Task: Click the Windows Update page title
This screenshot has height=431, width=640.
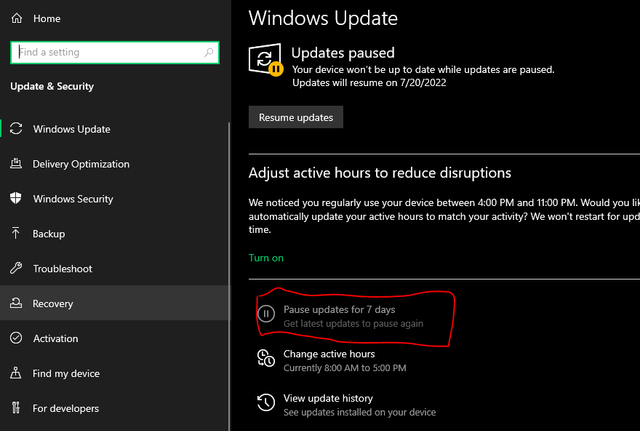Action: pos(323,18)
